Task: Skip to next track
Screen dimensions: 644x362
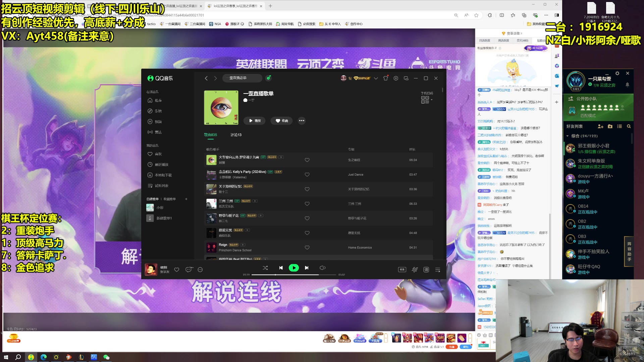Action: [x=306, y=268]
